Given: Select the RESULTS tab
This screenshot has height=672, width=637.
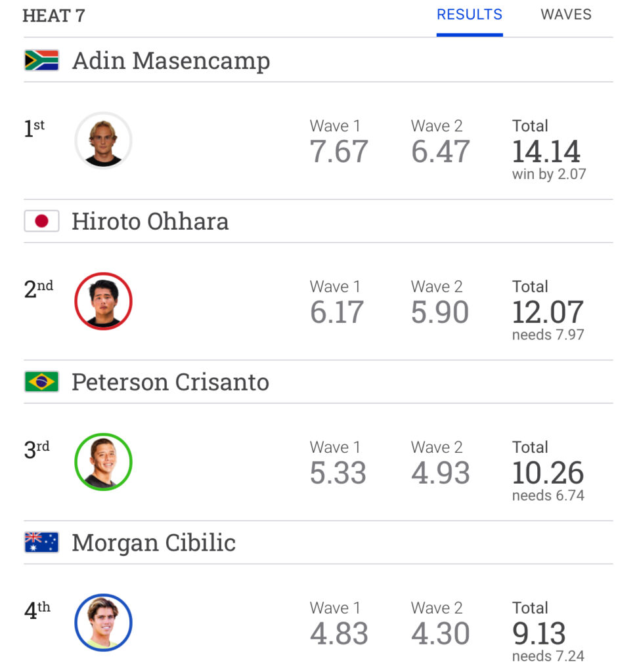Looking at the screenshot, I should (x=470, y=14).
